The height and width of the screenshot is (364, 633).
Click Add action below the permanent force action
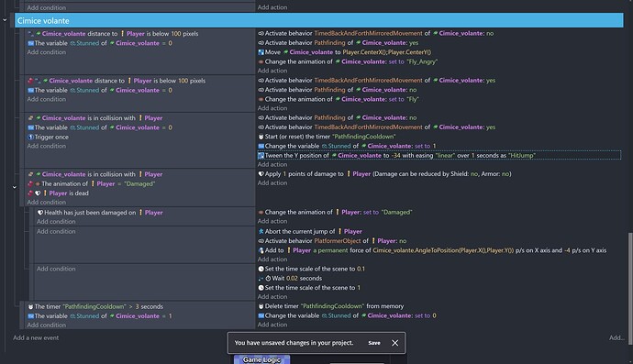click(x=272, y=259)
